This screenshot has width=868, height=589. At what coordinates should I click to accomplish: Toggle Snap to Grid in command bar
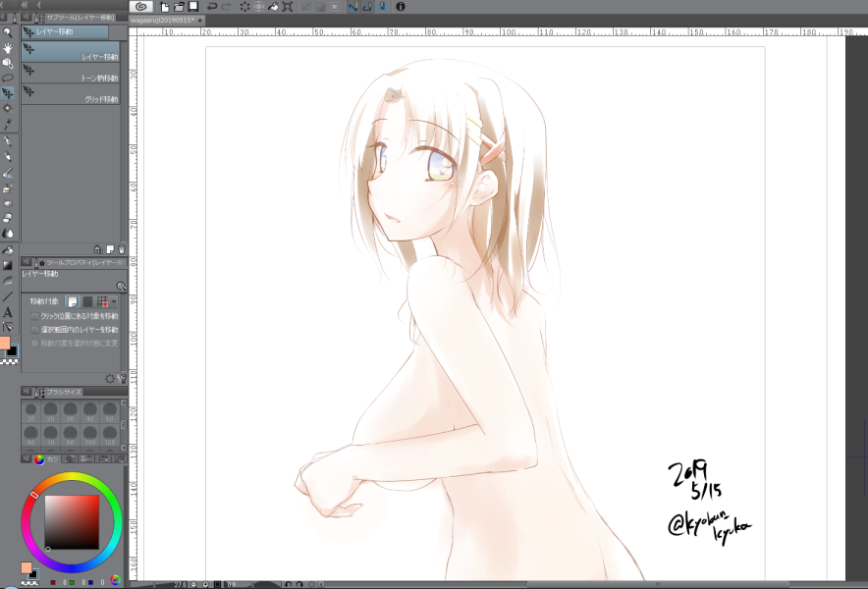tap(381, 7)
